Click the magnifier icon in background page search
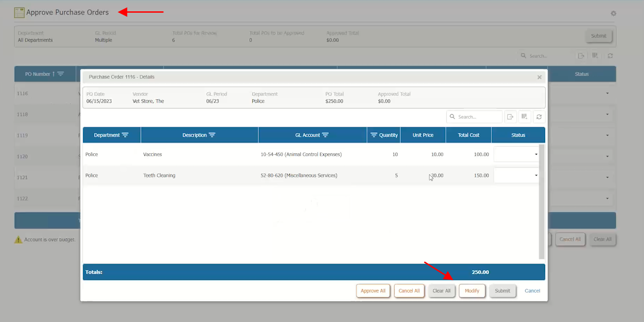The height and width of the screenshot is (322, 644). tap(524, 56)
